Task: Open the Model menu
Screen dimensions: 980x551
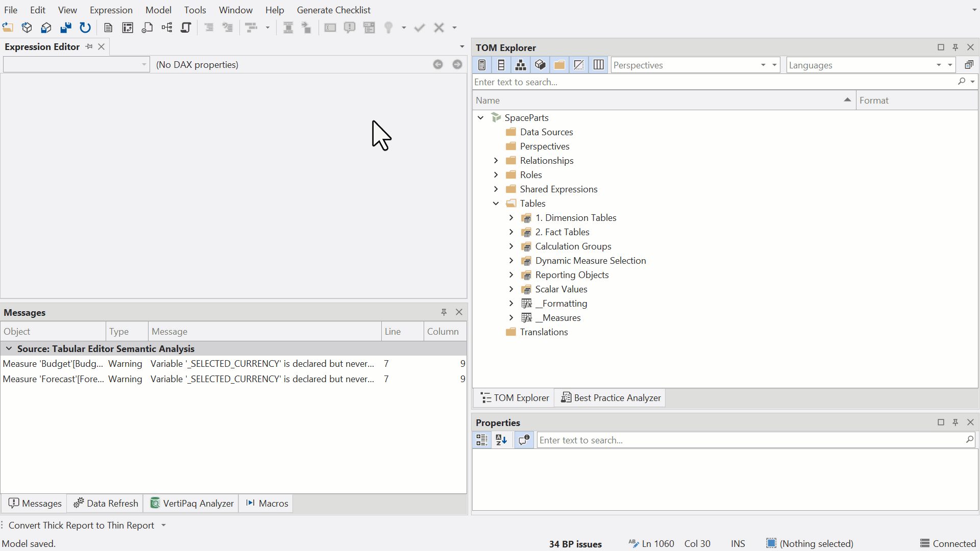Action: coord(158,10)
